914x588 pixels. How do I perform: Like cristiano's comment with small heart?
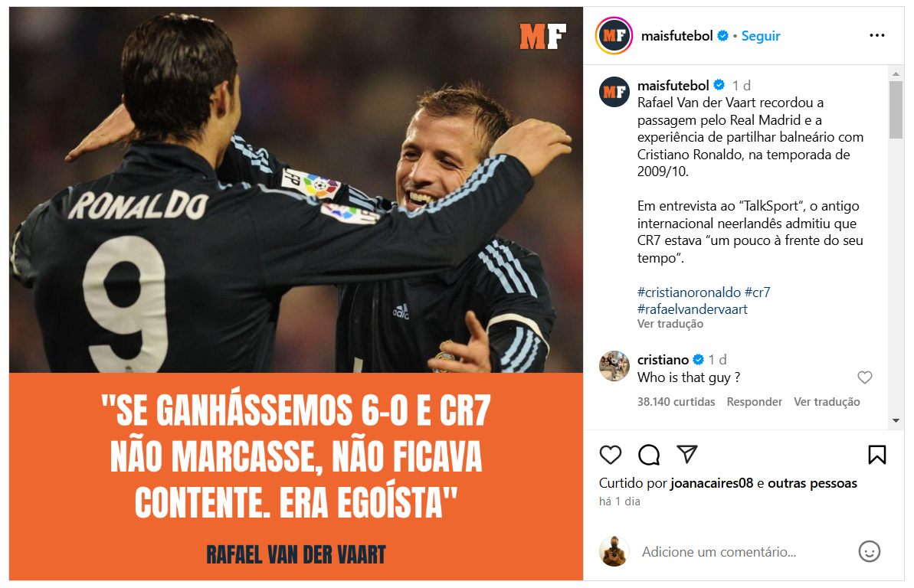point(865,377)
